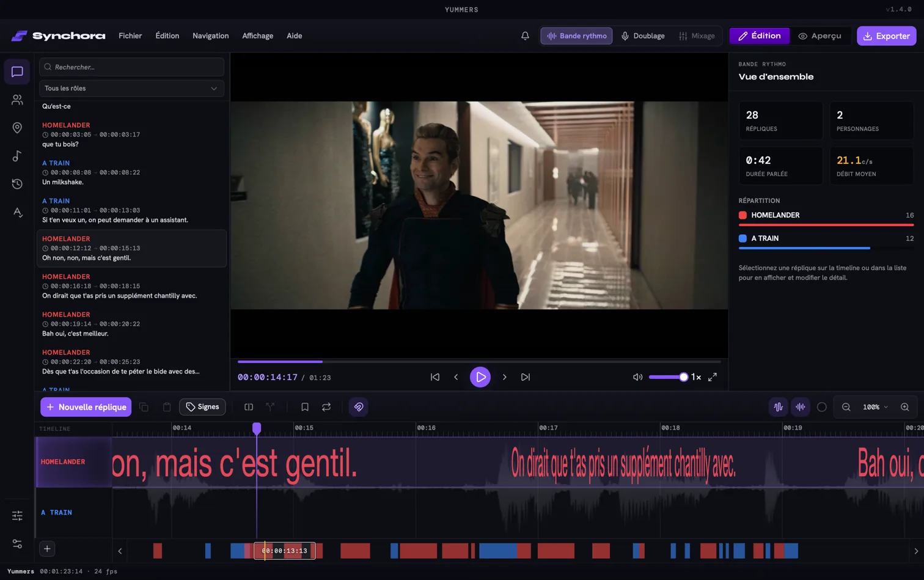This screenshot has width=924, height=580.
Task: Toggle loop playback
Action: pyautogui.click(x=326, y=407)
